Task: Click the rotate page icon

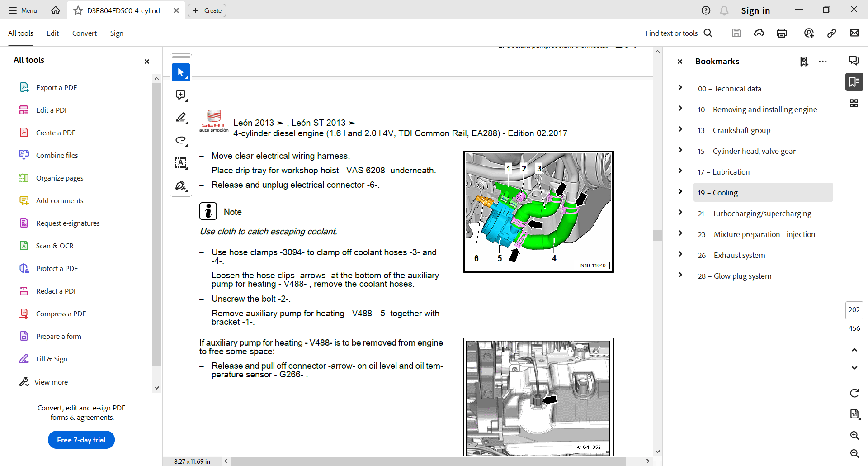Action: click(x=854, y=393)
